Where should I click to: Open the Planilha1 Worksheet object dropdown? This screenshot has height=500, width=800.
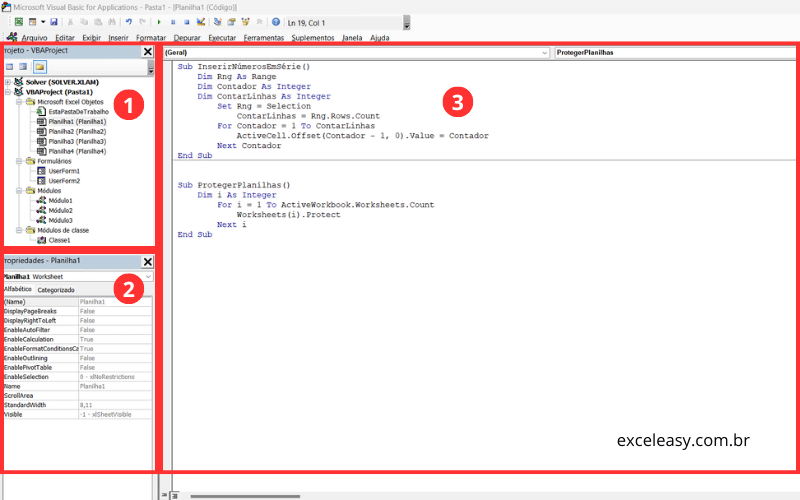click(148, 276)
